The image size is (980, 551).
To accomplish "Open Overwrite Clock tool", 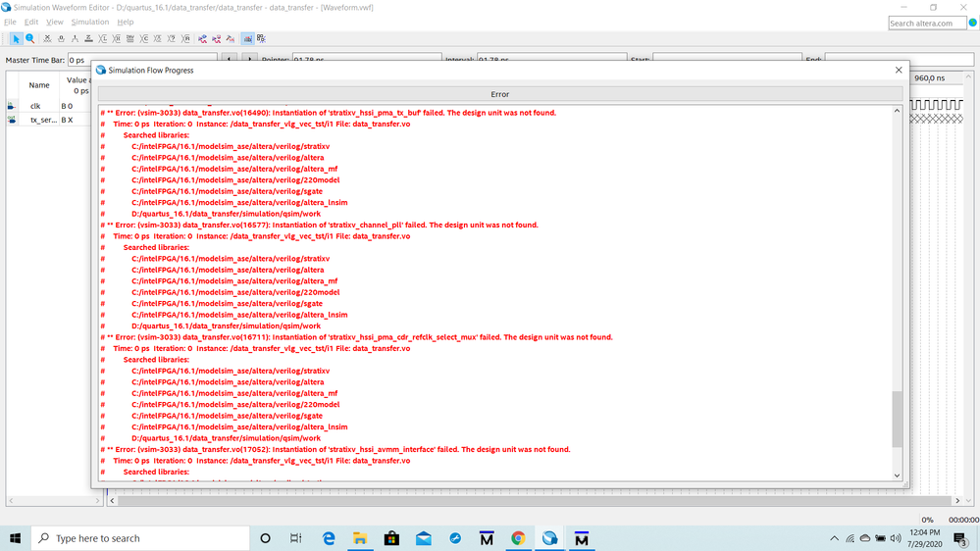I will (158, 39).
